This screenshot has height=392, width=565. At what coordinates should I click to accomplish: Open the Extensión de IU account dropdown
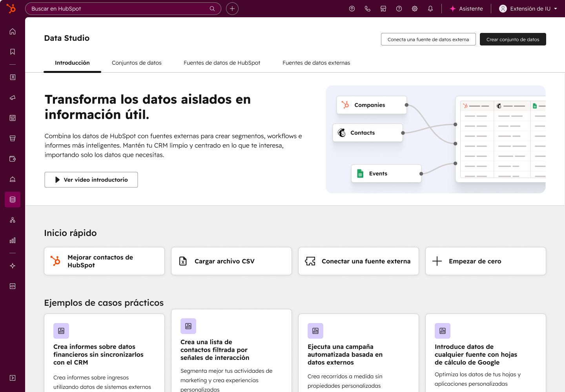tap(528, 9)
